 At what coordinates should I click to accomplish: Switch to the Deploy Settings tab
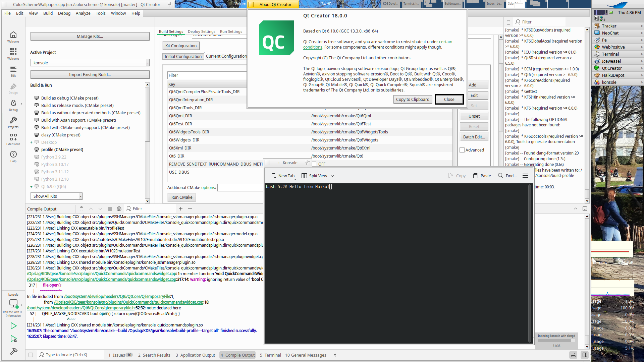pos(201,32)
